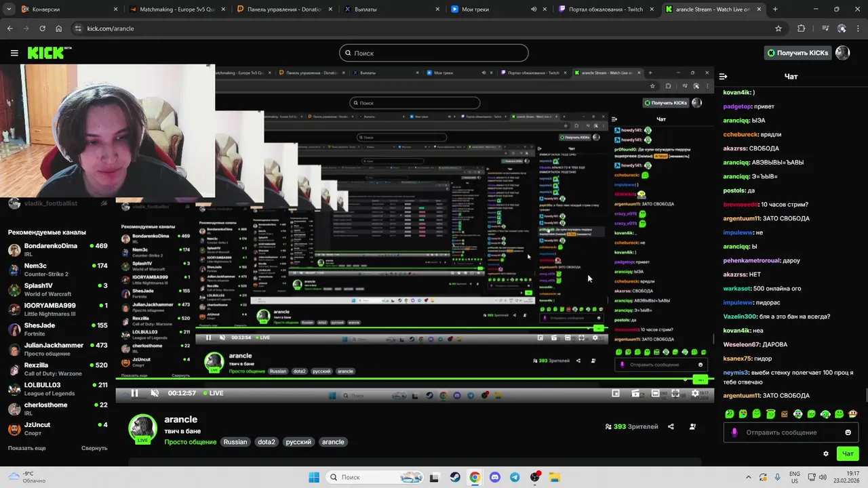868x488 pixels.
Task: Unmute the stream volume
Action: tap(155, 393)
